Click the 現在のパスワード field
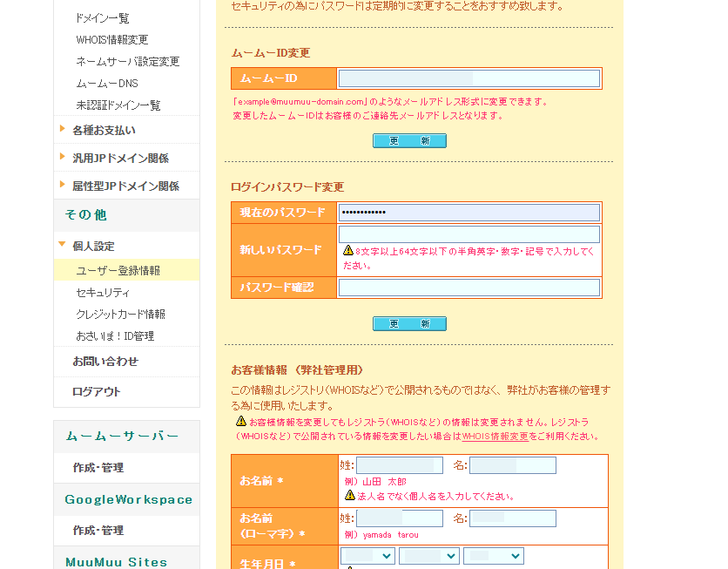 point(468,213)
